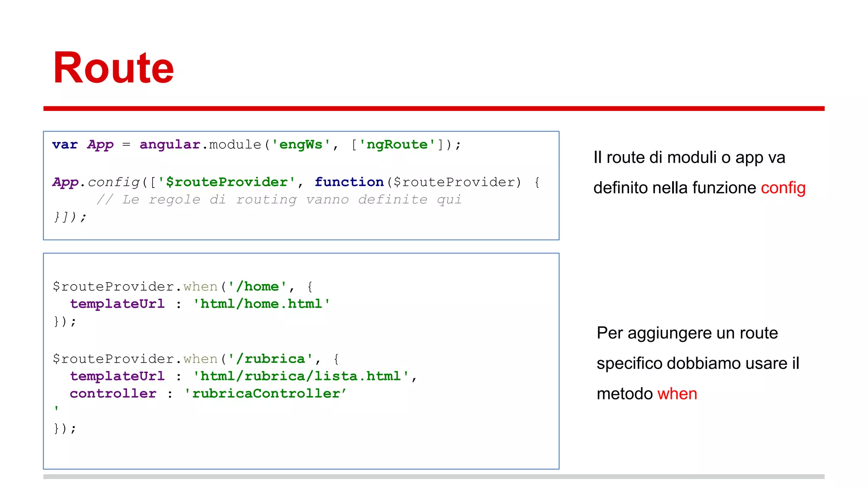Click the line "$routeProvider.when('/home', {"

(183, 287)
